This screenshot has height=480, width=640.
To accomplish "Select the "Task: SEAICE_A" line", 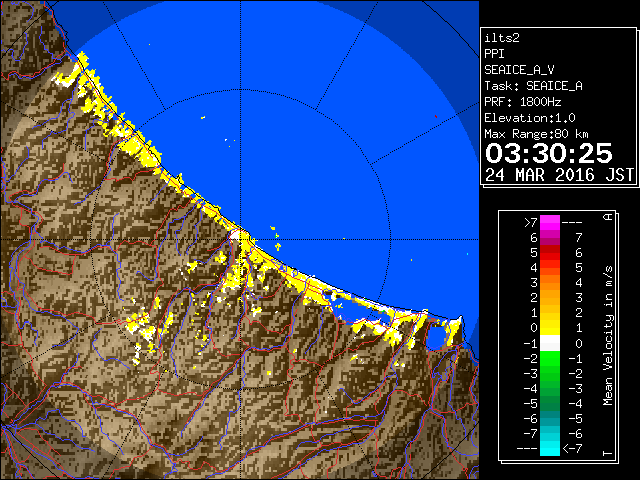I will click(x=533, y=86).
